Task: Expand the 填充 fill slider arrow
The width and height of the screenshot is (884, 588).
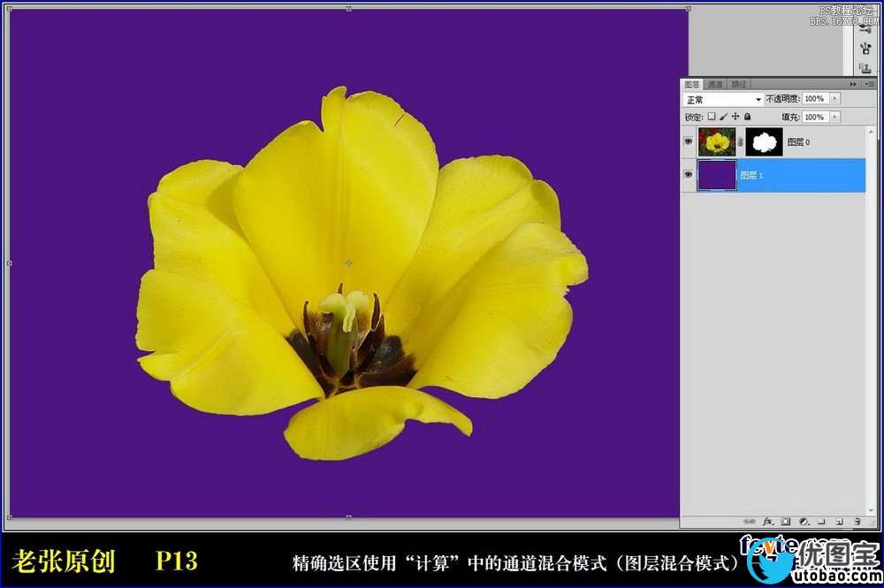Action: click(835, 117)
